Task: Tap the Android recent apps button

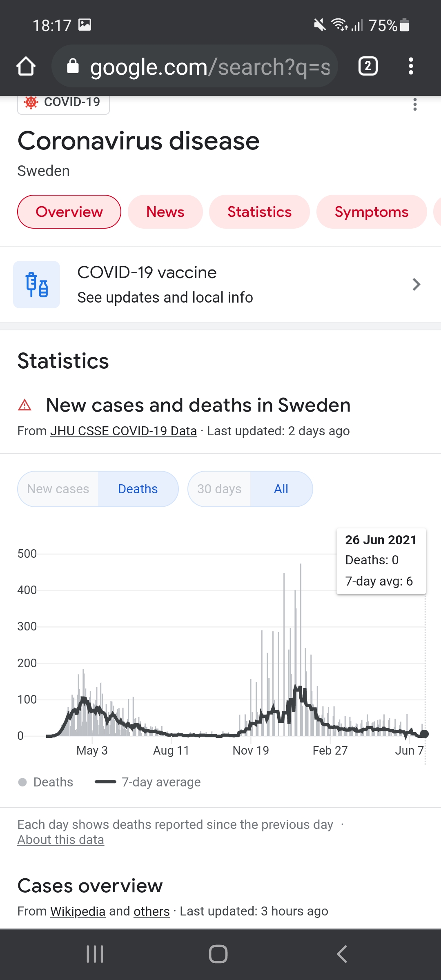Action: (x=95, y=954)
